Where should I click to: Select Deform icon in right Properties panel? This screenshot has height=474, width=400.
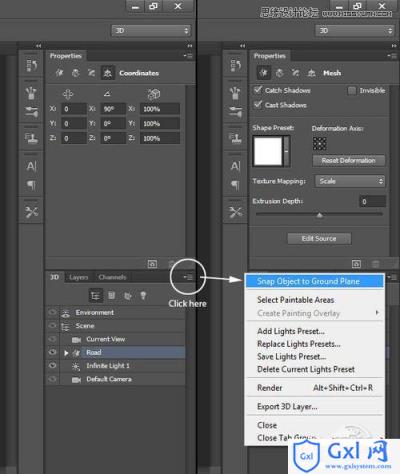coord(279,73)
